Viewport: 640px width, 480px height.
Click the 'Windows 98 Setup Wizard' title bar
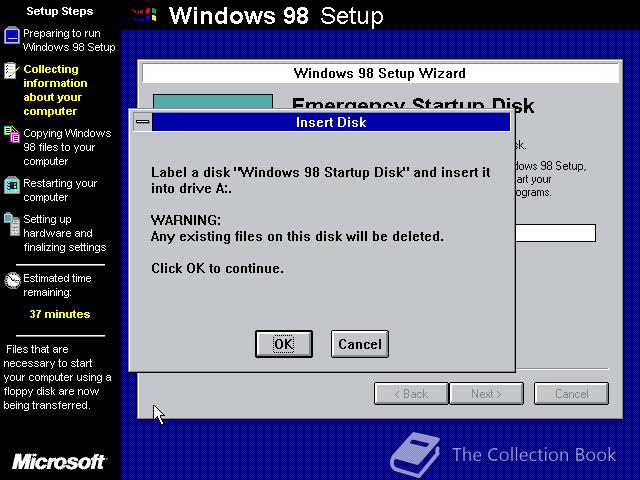point(380,73)
